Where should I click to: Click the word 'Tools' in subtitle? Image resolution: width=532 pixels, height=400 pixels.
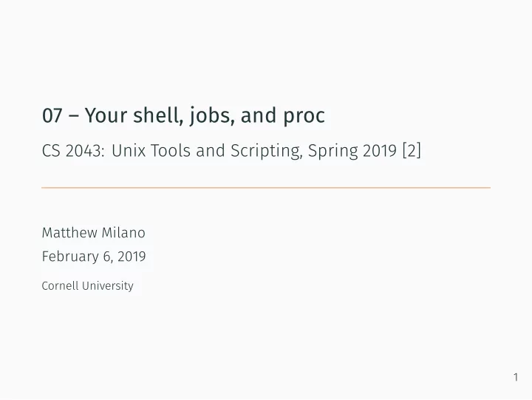point(171,151)
